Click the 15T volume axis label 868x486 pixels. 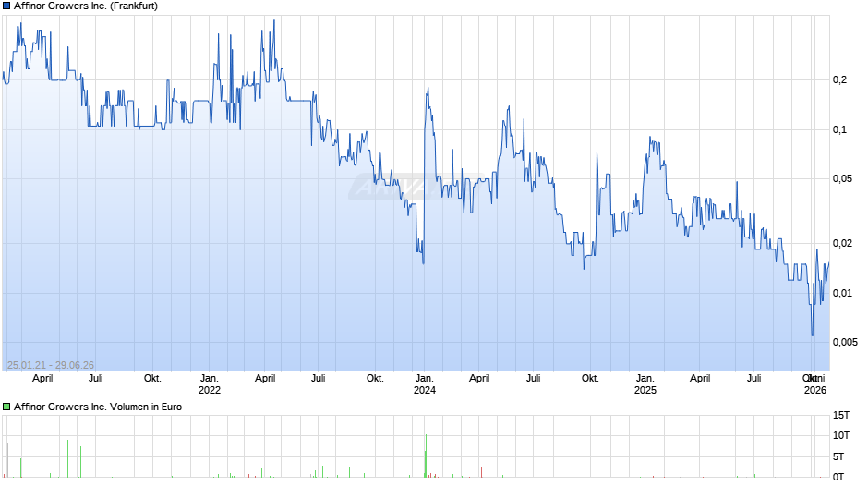[x=841, y=415]
